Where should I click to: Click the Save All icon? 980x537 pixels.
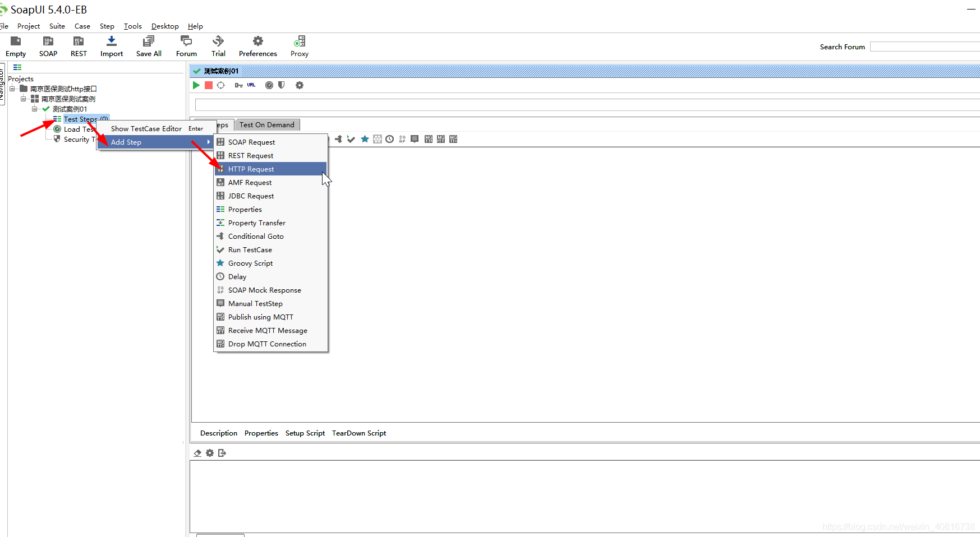(x=149, y=41)
